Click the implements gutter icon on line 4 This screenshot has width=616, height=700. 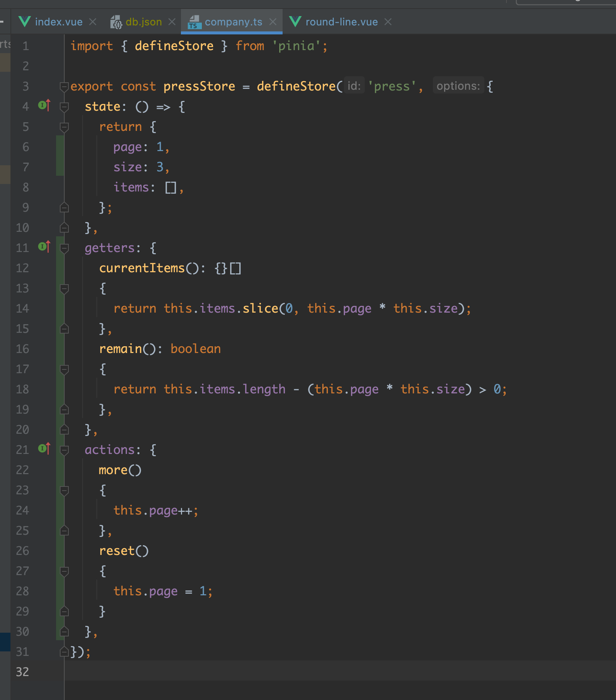[x=44, y=106]
